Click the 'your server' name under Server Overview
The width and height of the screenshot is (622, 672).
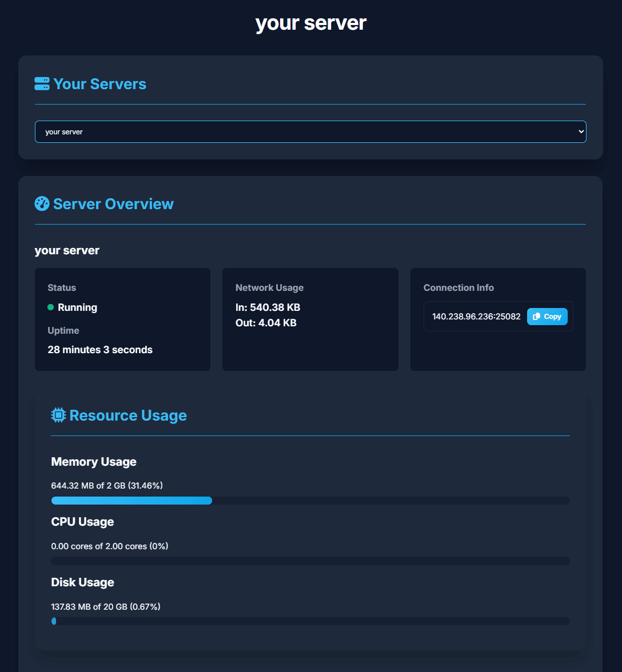(x=67, y=250)
